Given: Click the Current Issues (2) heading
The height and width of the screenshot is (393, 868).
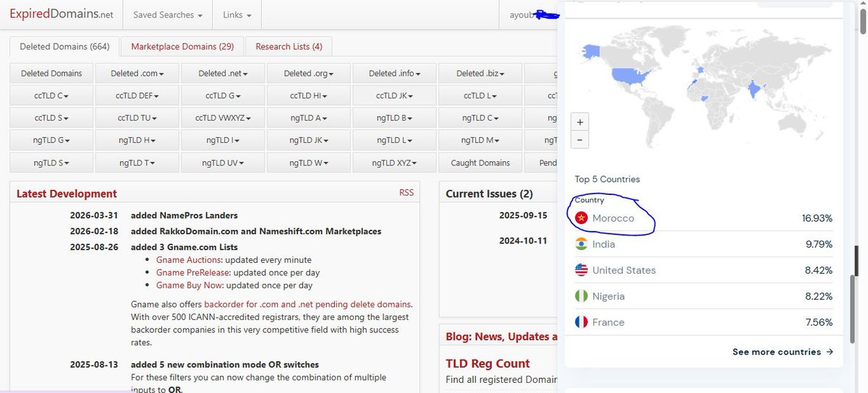Looking at the screenshot, I should [489, 194].
